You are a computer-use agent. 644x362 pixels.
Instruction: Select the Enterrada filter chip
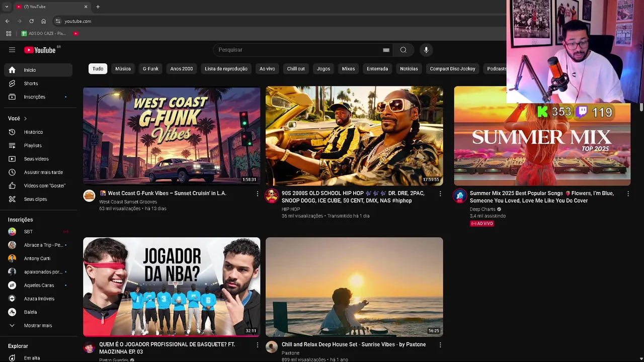click(377, 69)
